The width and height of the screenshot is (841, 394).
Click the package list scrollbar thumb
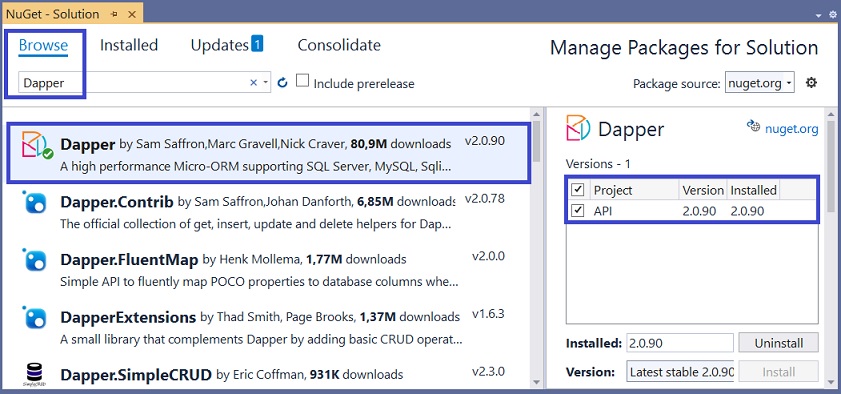click(x=535, y=142)
